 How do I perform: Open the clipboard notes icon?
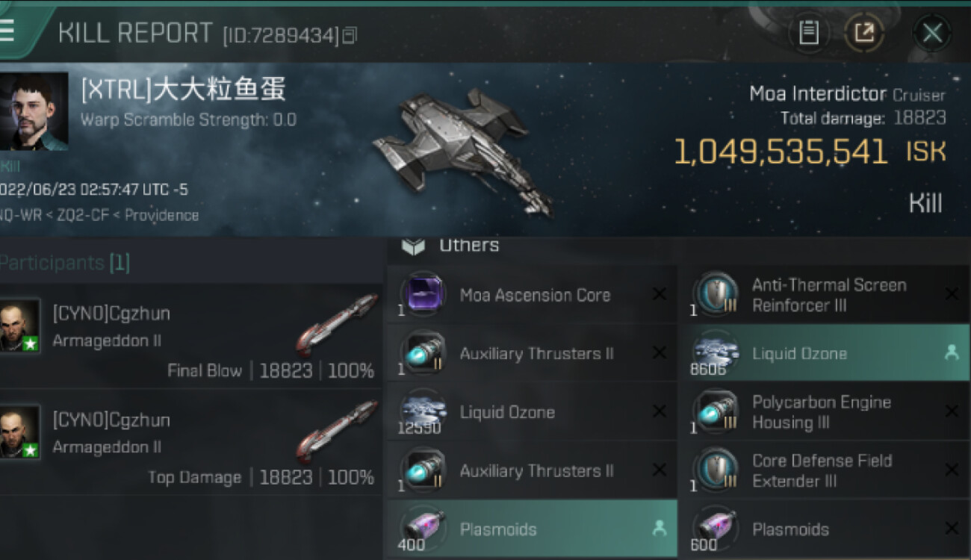click(809, 33)
